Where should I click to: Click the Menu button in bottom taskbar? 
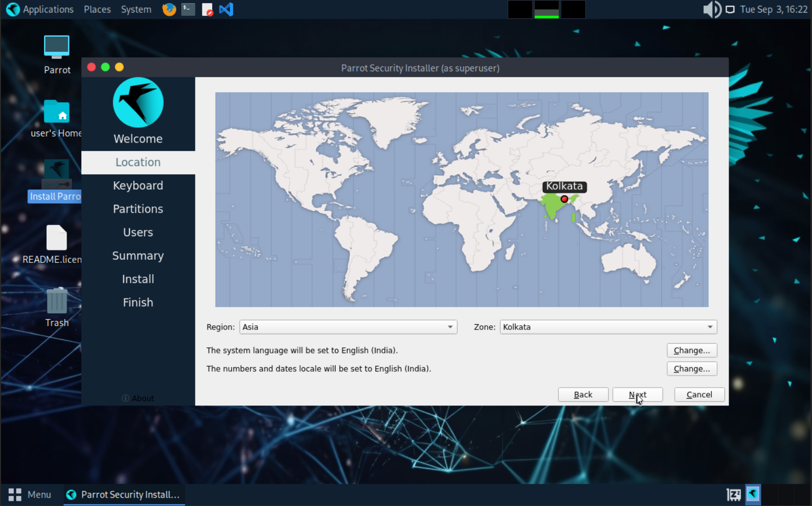click(30, 494)
